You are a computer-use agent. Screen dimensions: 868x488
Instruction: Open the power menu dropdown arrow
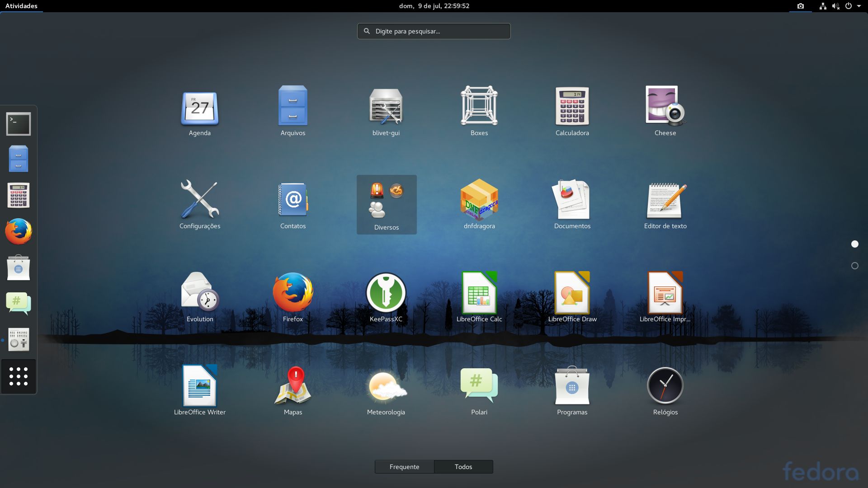[x=860, y=6]
